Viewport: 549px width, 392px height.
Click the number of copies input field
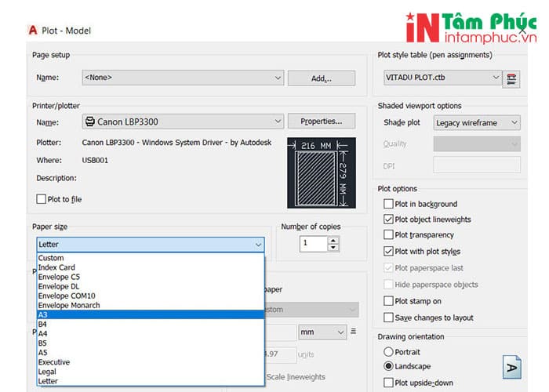pos(313,244)
